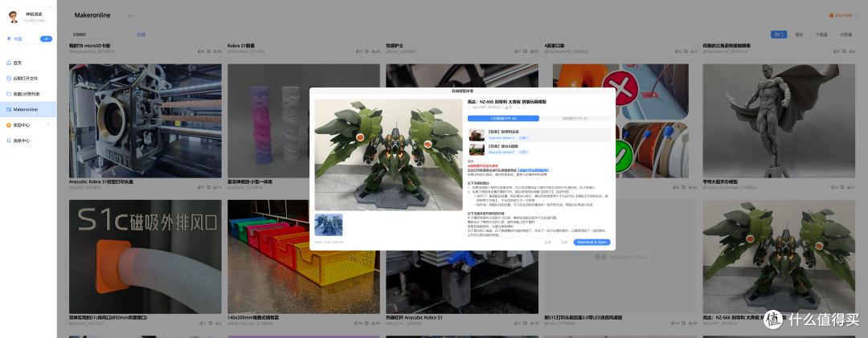Click the bookmark icon in the dialog footer
Viewport: 868px width, 338px height.
pyautogui.click(x=563, y=242)
